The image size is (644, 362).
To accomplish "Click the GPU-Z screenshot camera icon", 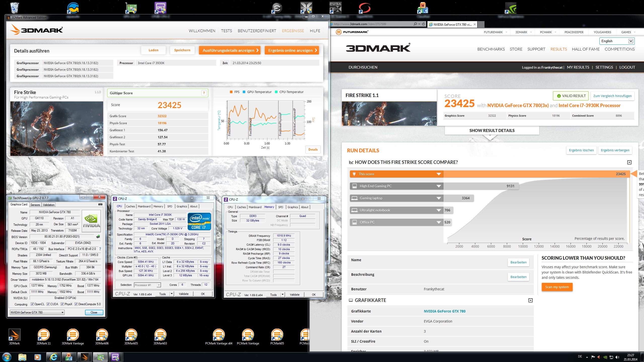I will coord(100,204).
